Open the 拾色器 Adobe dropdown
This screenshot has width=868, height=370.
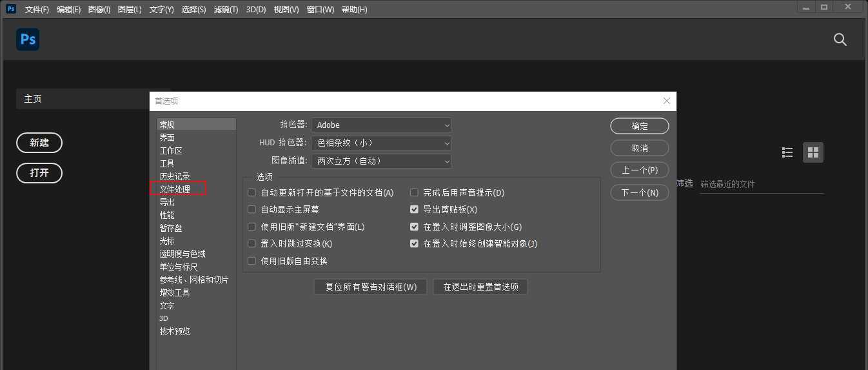coord(381,125)
